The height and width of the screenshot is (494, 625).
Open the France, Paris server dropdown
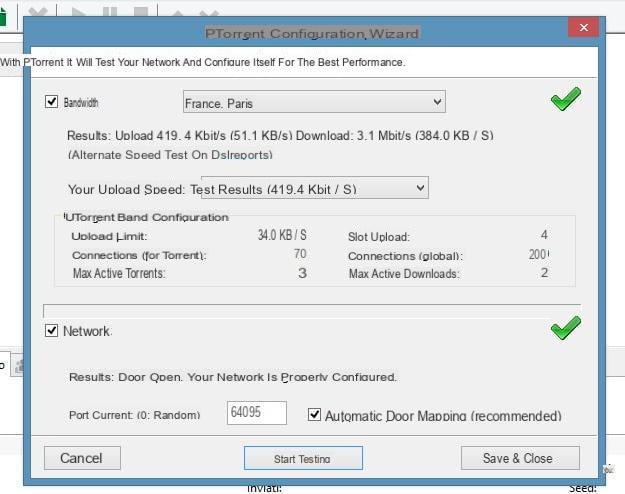coord(314,102)
